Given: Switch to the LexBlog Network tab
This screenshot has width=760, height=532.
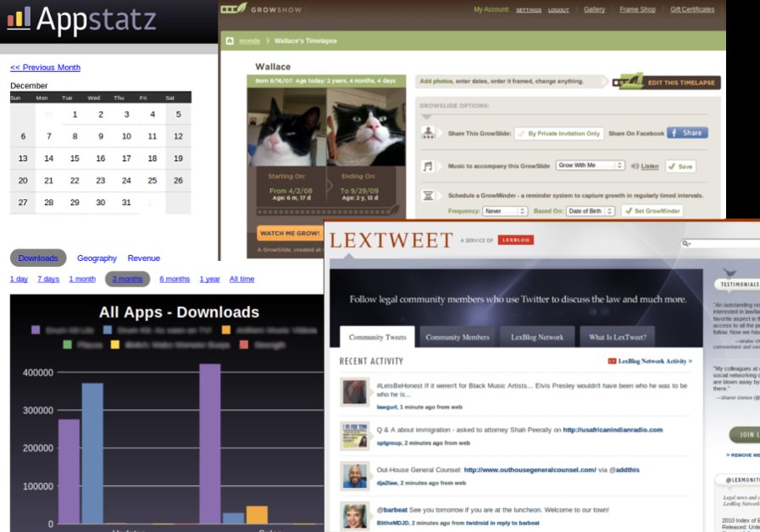Looking at the screenshot, I should tap(537, 337).
